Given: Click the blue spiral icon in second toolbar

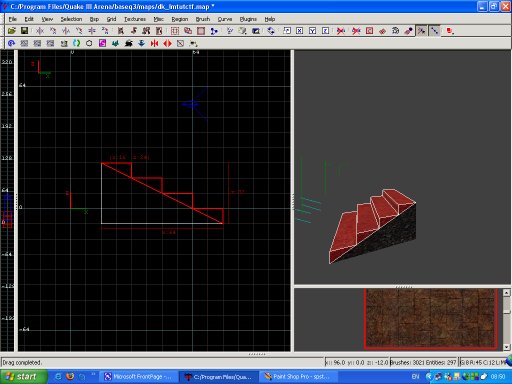Looking at the screenshot, I should point(11,43).
